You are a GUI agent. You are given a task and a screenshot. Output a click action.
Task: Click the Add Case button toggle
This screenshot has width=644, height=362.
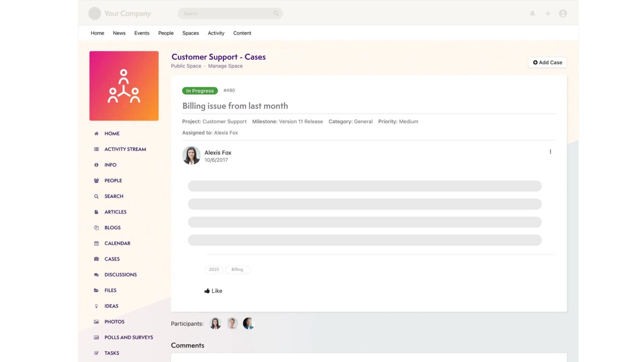548,62
